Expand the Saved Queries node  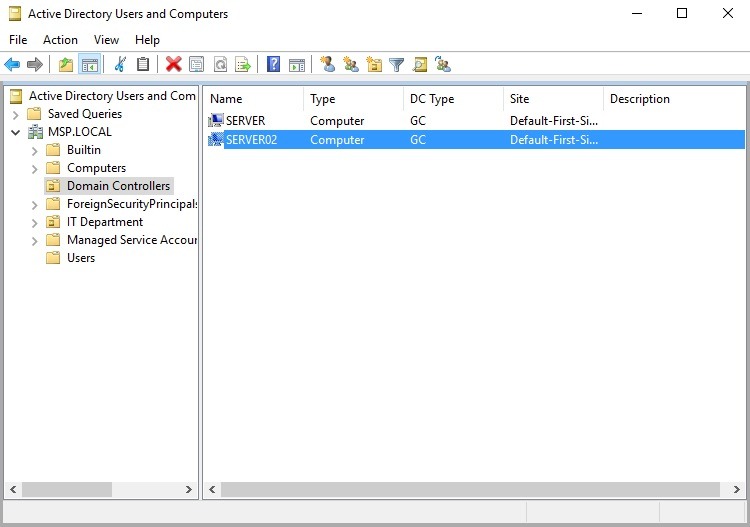click(16, 114)
